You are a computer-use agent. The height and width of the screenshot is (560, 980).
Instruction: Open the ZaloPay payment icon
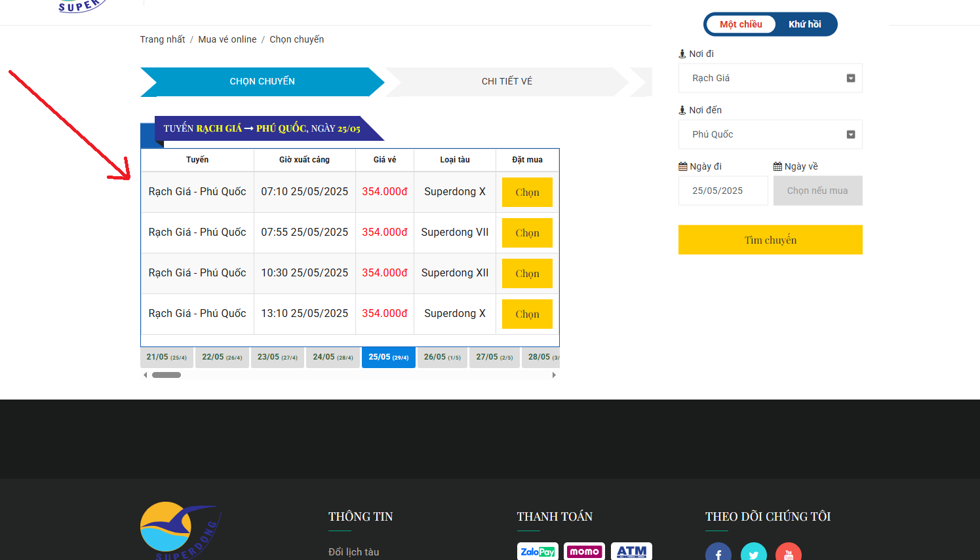click(x=538, y=551)
